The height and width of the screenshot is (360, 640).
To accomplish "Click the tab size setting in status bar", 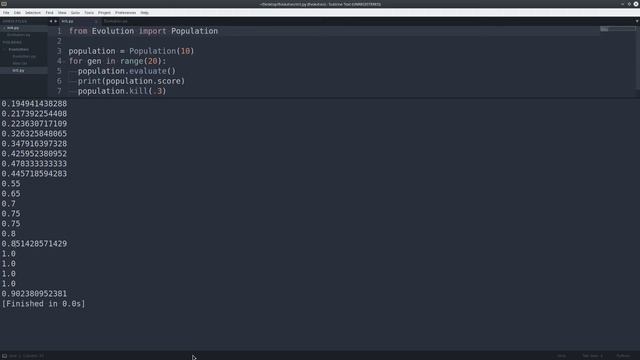I will click(x=593, y=356).
